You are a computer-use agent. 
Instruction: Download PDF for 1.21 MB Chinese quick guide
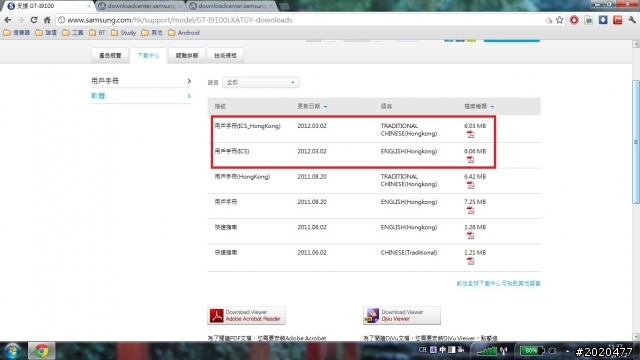(470, 261)
